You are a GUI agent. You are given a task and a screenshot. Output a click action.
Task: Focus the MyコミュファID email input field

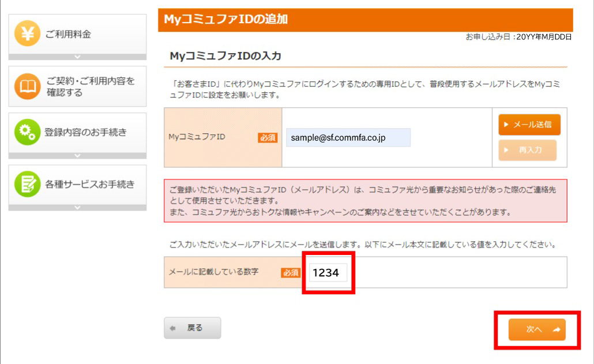(x=348, y=138)
